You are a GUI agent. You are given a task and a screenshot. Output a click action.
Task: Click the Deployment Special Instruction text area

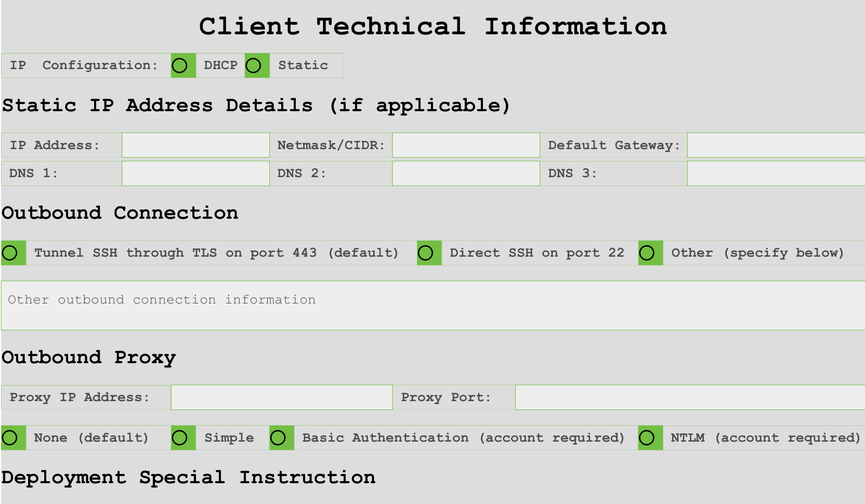tap(431, 500)
